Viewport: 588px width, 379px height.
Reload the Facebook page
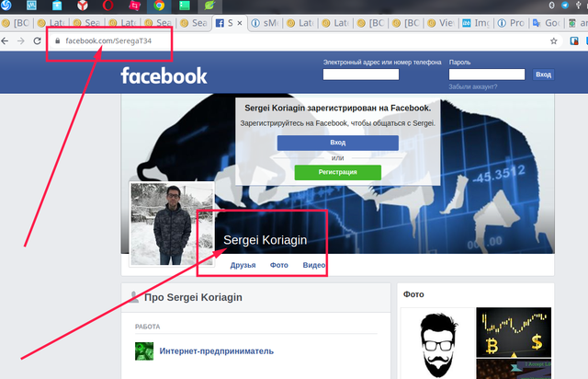(37, 40)
